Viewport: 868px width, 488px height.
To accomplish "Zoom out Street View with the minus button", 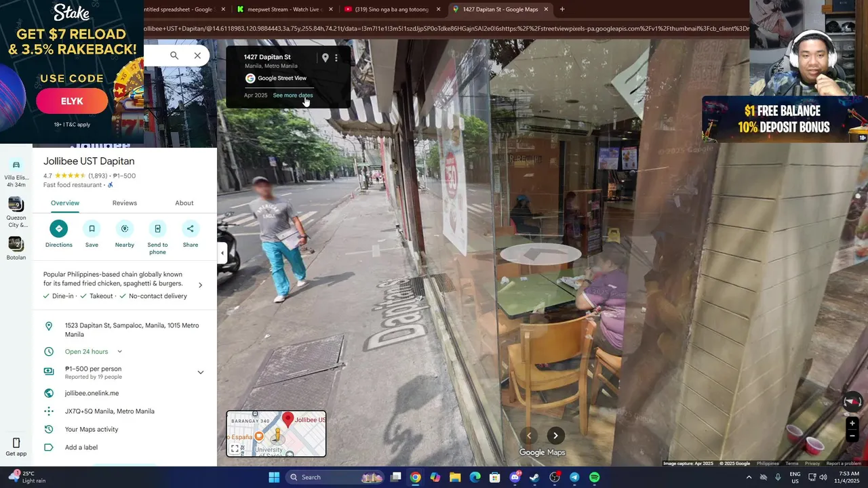I will tap(852, 436).
